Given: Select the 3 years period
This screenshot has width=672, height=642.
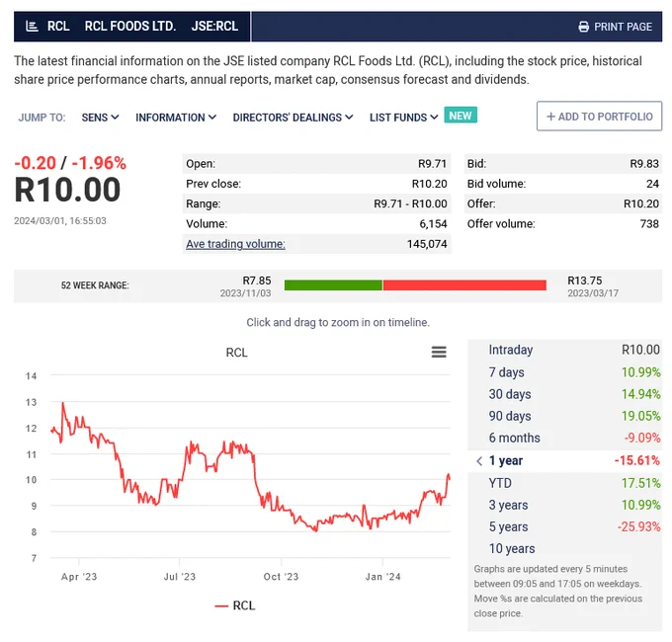Looking at the screenshot, I should pos(565,505).
